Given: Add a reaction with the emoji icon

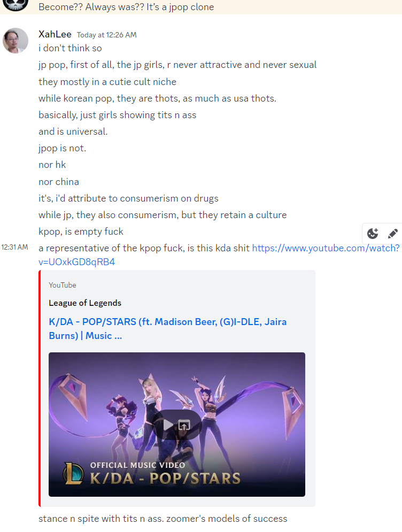Looking at the screenshot, I should [x=373, y=234].
